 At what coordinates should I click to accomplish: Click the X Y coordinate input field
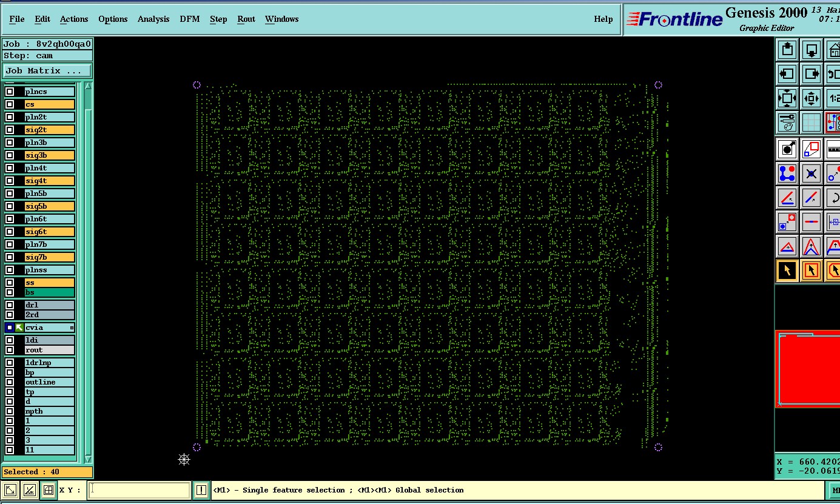pos(139,490)
